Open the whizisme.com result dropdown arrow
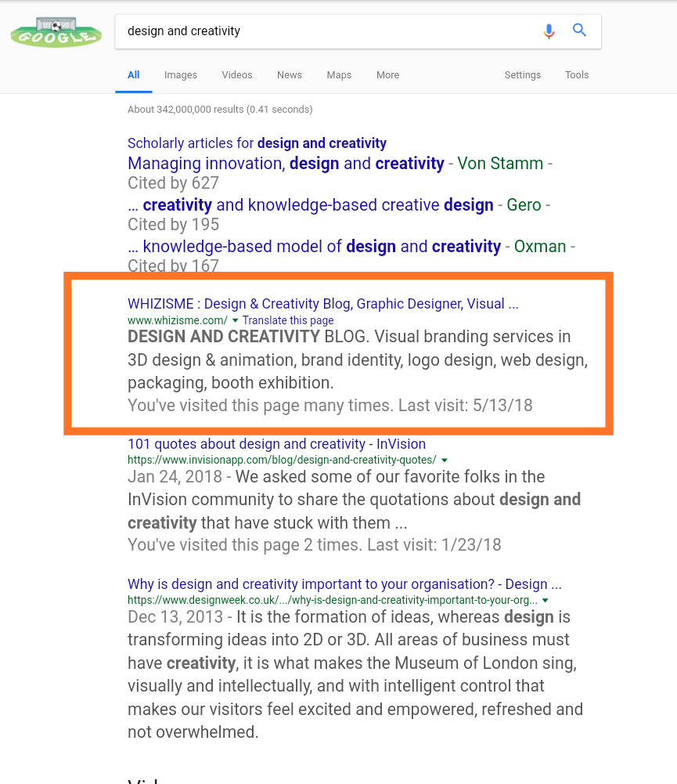677x784 pixels. 236,320
